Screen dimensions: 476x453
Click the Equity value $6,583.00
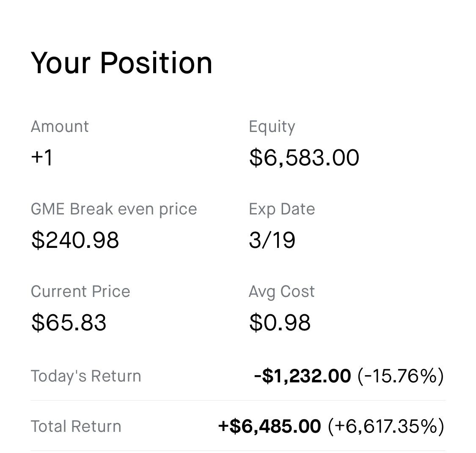(x=303, y=157)
